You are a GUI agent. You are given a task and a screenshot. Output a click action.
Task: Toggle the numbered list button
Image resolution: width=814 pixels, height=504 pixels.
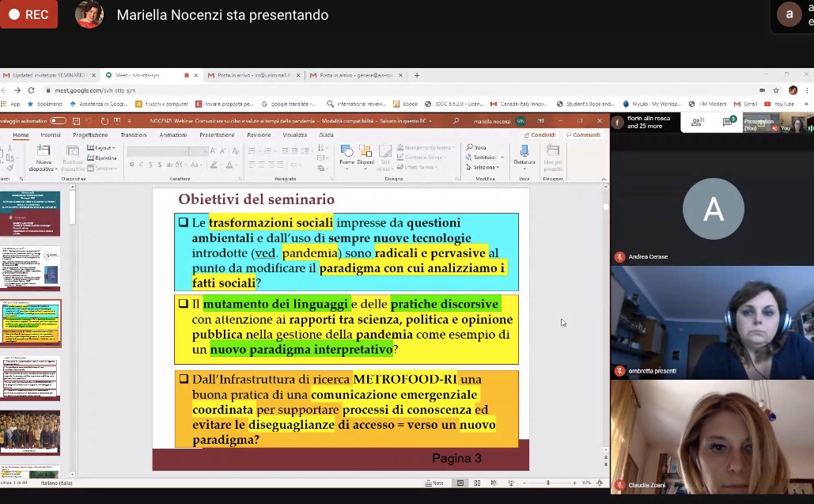[x=269, y=150]
